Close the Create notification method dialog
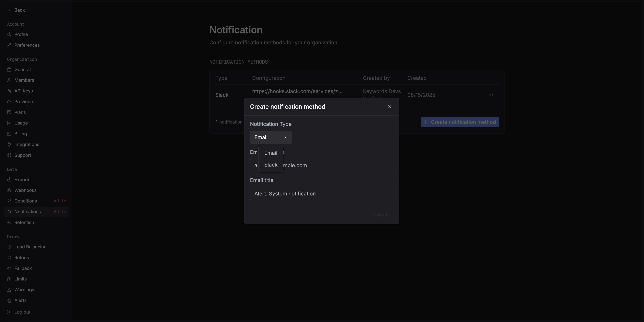The width and height of the screenshot is (644, 322). pyautogui.click(x=389, y=107)
